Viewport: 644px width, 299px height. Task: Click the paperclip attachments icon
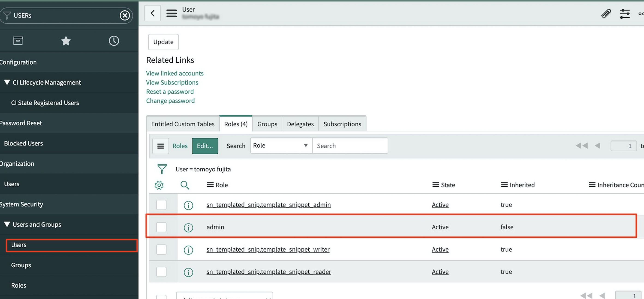606,14
